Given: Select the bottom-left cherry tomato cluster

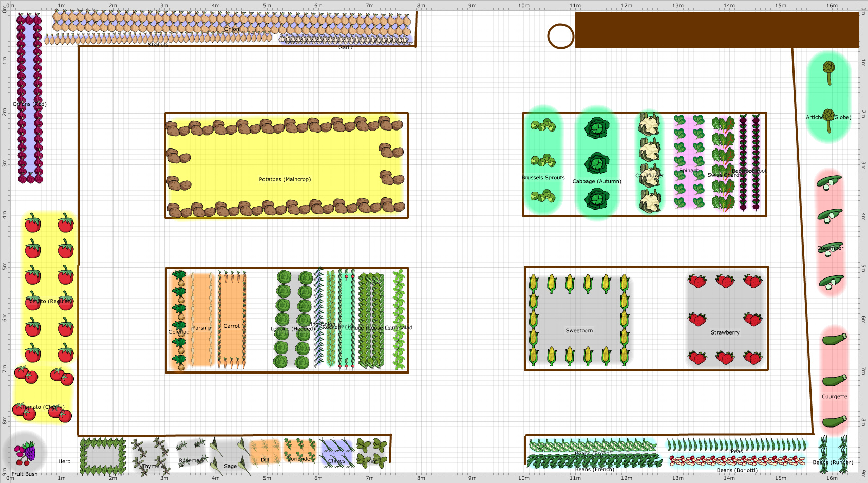Looking at the screenshot, I should click(x=24, y=411).
